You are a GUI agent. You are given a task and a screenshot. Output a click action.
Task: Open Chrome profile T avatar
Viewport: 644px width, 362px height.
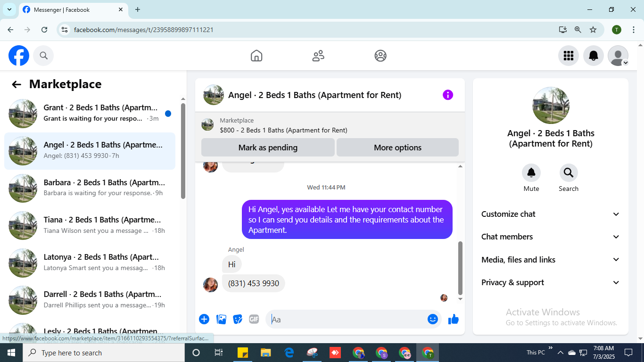[x=617, y=30]
